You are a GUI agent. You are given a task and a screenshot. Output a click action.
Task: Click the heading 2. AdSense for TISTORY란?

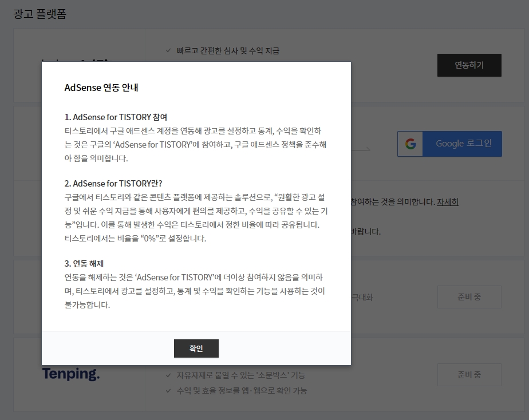[113, 184]
